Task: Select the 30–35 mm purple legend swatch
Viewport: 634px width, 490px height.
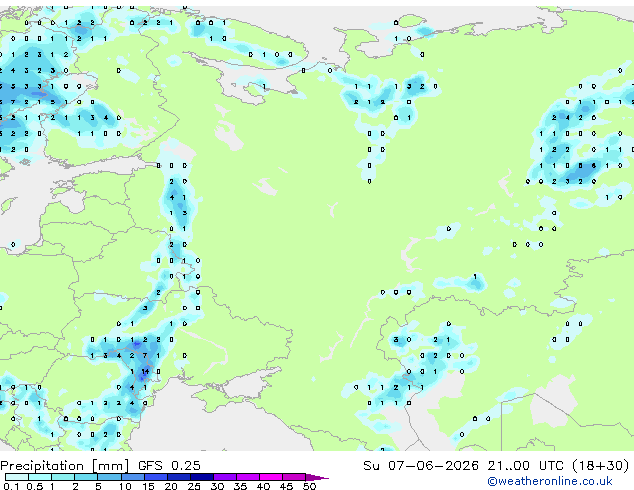Action: click(224, 477)
